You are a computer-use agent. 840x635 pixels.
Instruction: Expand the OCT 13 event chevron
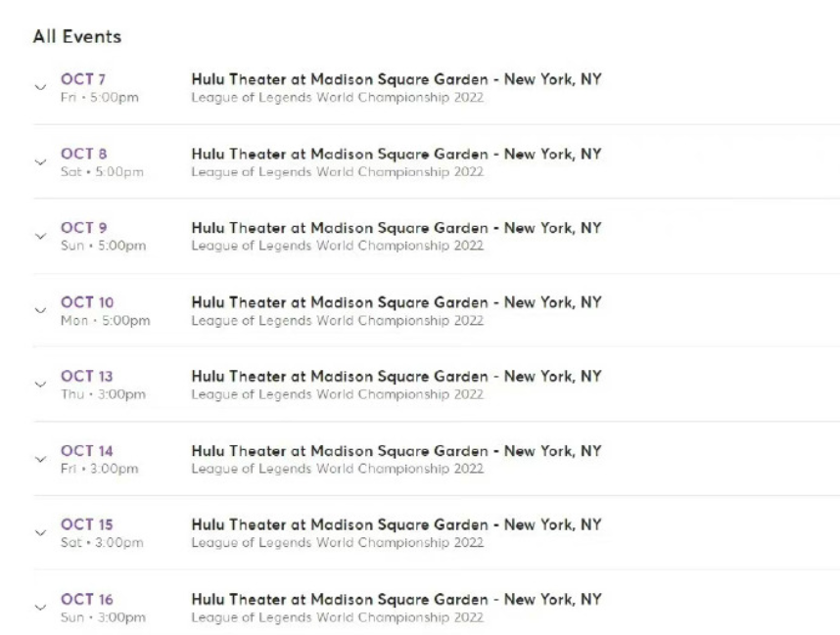pos(40,385)
